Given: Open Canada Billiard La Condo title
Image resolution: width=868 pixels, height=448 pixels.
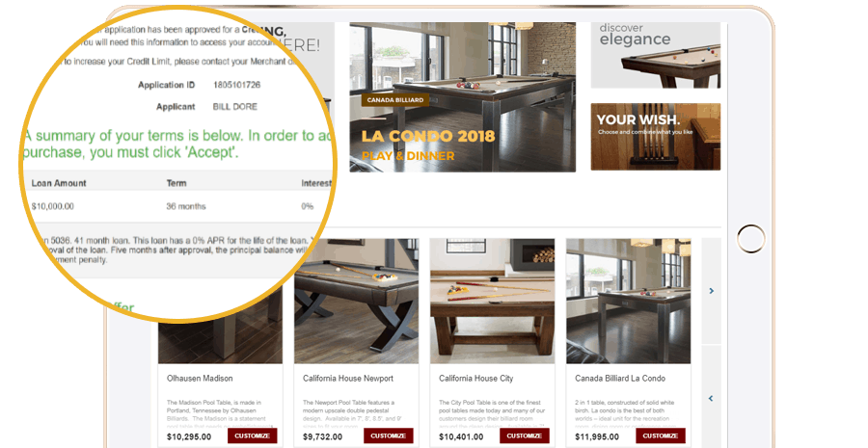Looking at the screenshot, I should click(620, 379).
